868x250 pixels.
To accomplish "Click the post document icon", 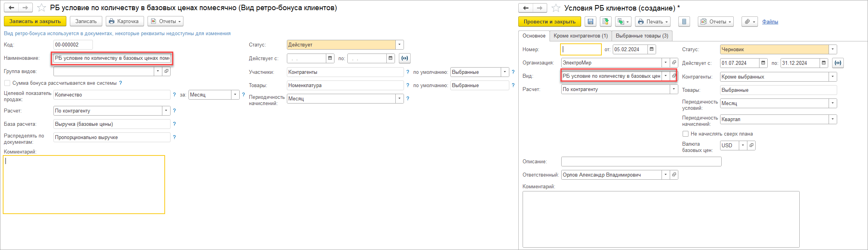I will [606, 22].
